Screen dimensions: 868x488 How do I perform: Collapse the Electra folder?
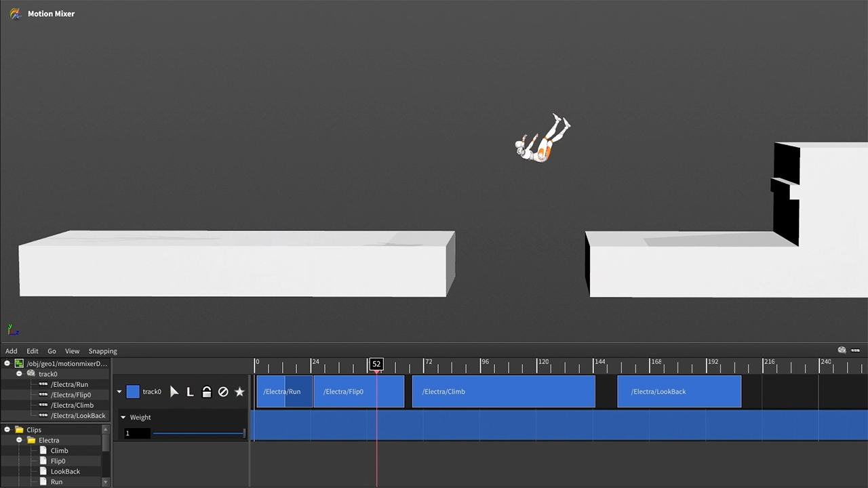pyautogui.click(x=19, y=441)
